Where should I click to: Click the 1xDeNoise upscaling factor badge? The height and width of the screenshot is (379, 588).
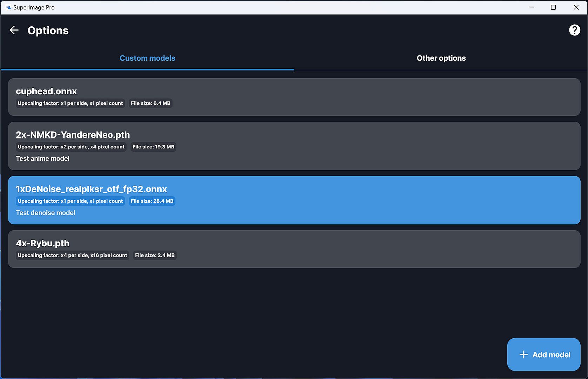tap(70, 201)
